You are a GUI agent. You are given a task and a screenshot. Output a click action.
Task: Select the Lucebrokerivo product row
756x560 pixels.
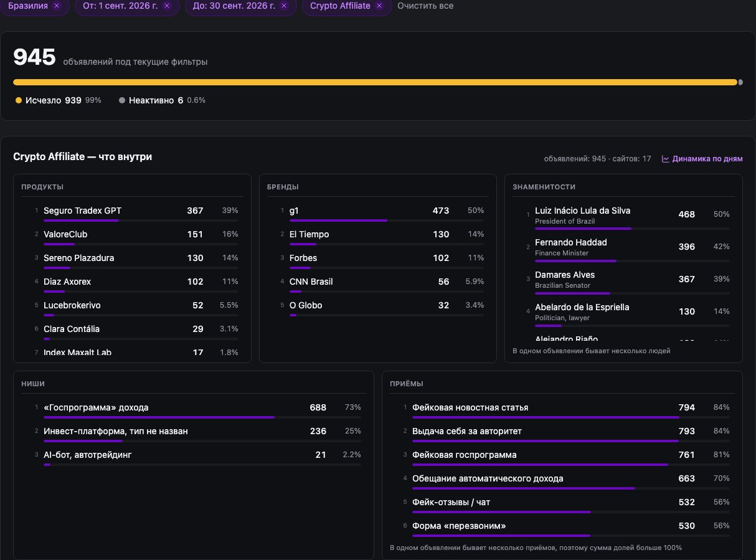pyautogui.click(x=132, y=307)
